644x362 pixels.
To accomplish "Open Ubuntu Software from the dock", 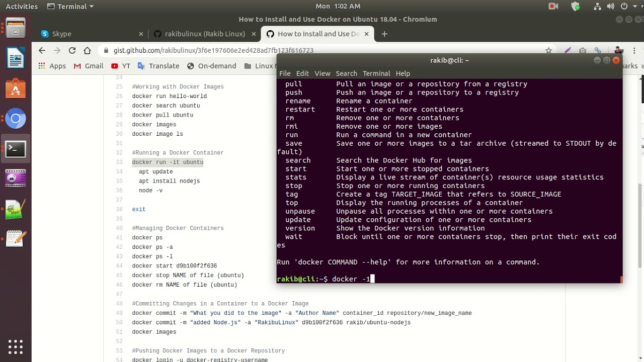I will tap(16, 88).
